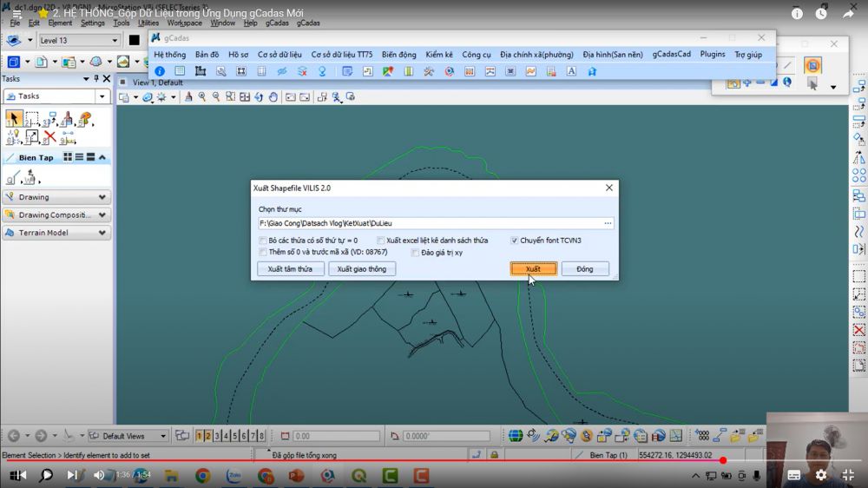This screenshot has width=868, height=488.
Task: Expand the Drawing Composition task group
Action: tap(102, 215)
